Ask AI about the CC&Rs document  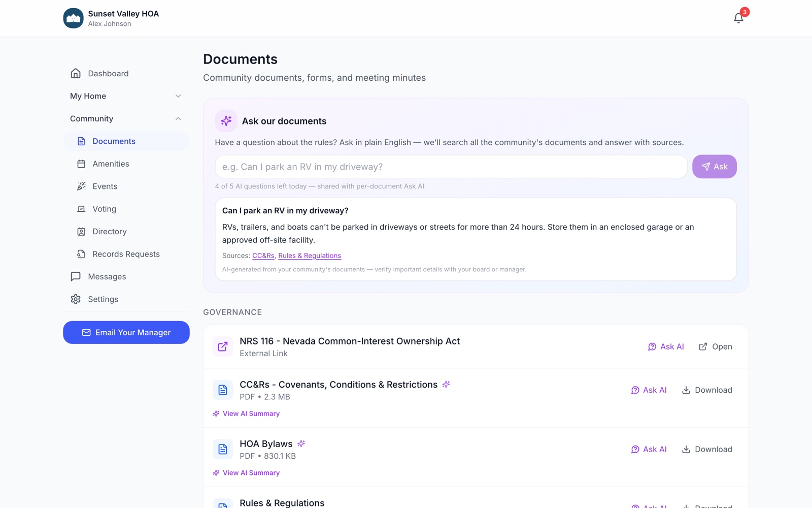[649, 390]
